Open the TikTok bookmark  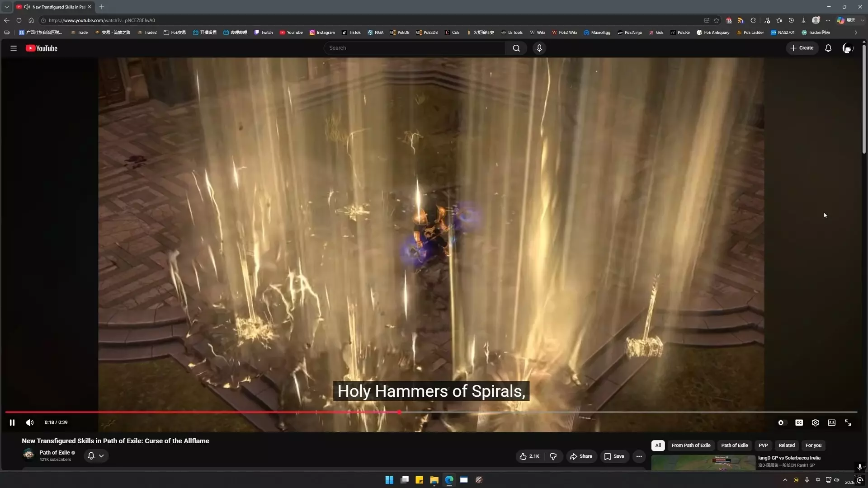(x=351, y=33)
